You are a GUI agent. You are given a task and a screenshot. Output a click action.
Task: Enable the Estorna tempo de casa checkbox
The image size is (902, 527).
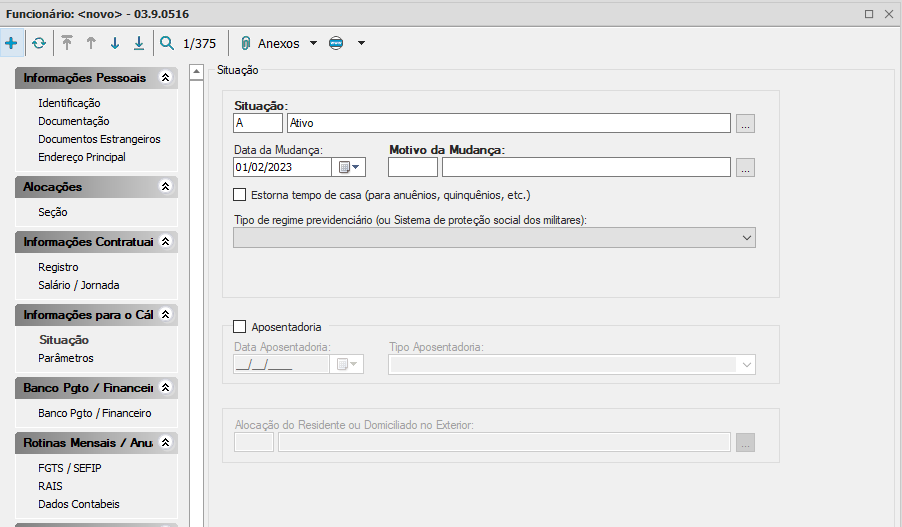point(239,195)
